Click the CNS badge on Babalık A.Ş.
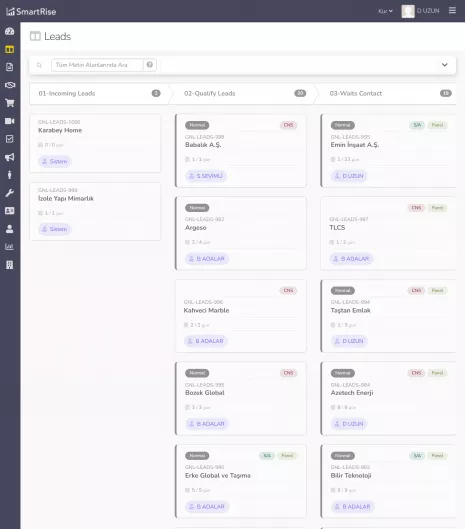The height and width of the screenshot is (529, 465). [x=288, y=125]
